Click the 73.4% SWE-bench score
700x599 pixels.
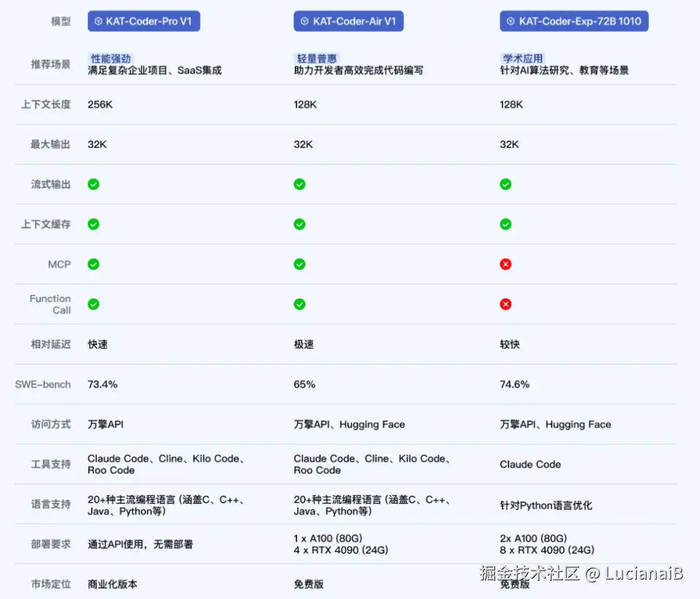click(102, 384)
